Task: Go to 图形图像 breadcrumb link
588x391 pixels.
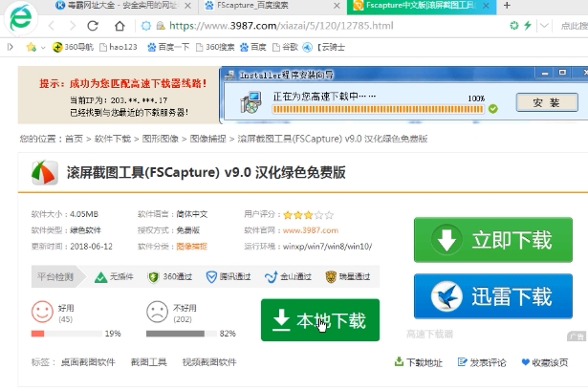Action: click(x=160, y=139)
